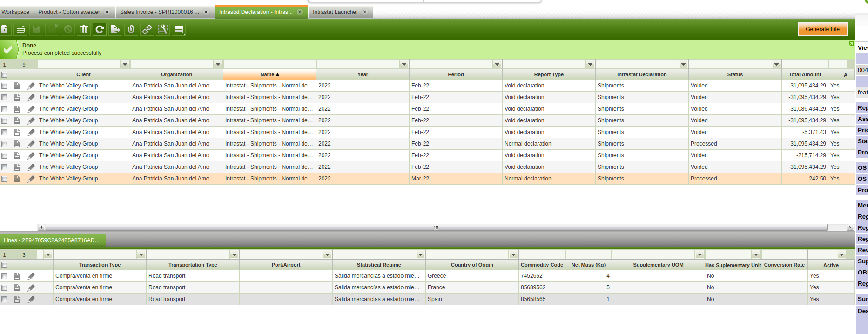Open attachments with the paperclip icon
The height and width of the screenshot is (334, 868).
click(x=131, y=30)
